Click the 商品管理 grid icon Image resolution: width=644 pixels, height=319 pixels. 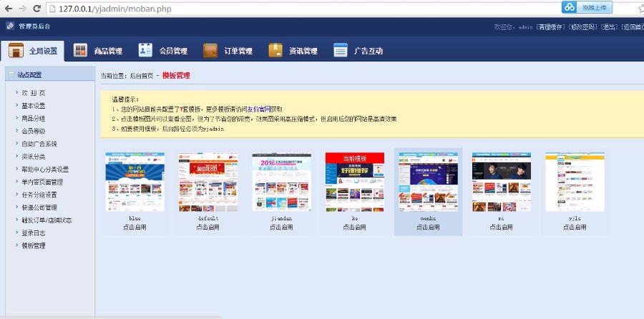(80, 50)
